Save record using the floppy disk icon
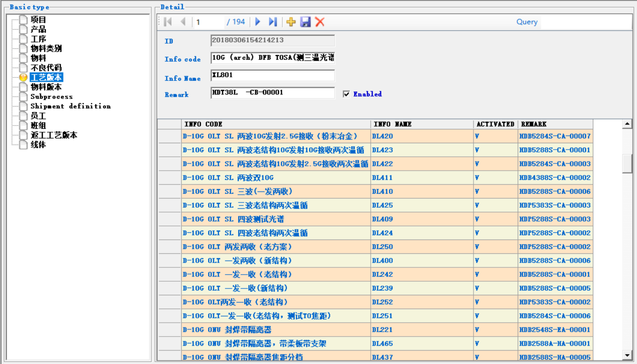Image resolution: width=637 pixels, height=364 pixels. click(305, 22)
